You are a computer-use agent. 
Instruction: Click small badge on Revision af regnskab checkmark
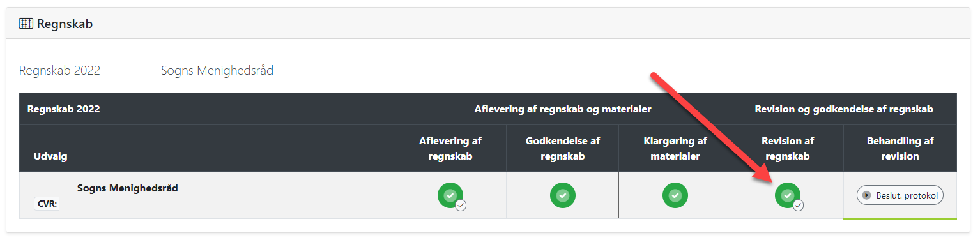[x=798, y=206]
